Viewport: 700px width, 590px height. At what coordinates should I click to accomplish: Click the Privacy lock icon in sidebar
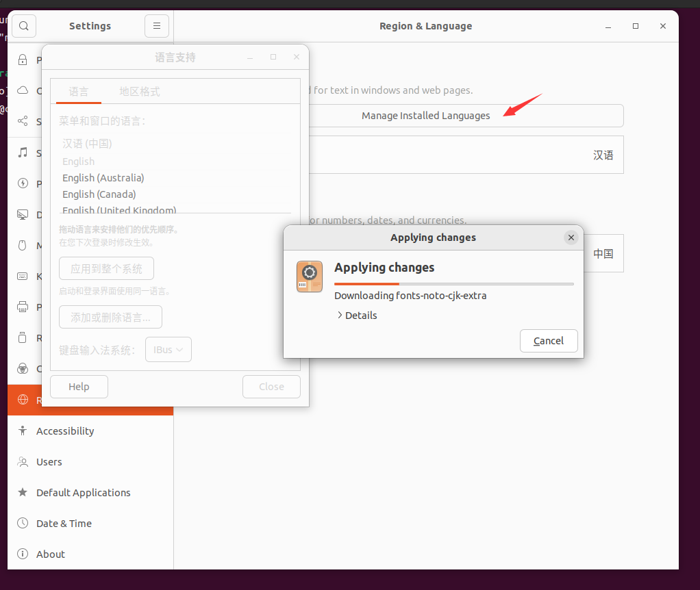(23, 60)
